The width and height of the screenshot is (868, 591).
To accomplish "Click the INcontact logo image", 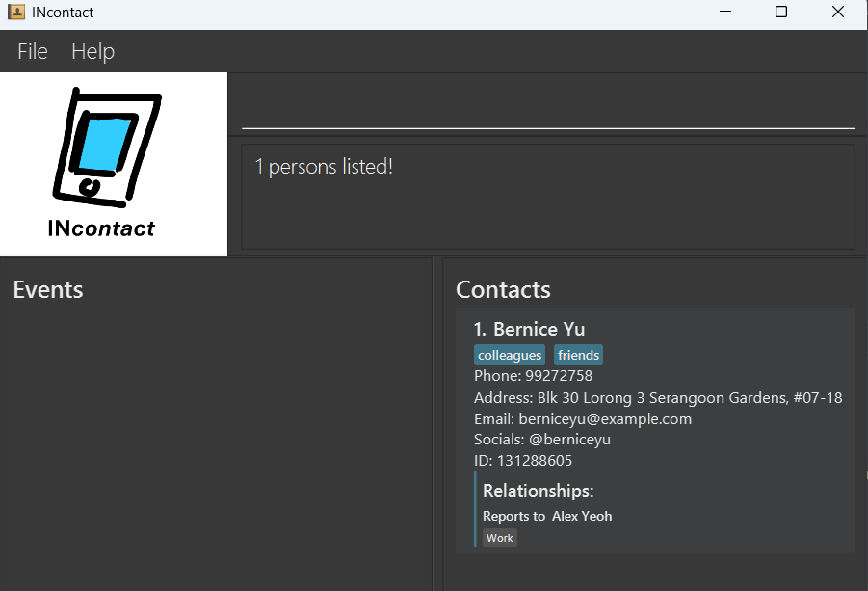I will pos(114,164).
